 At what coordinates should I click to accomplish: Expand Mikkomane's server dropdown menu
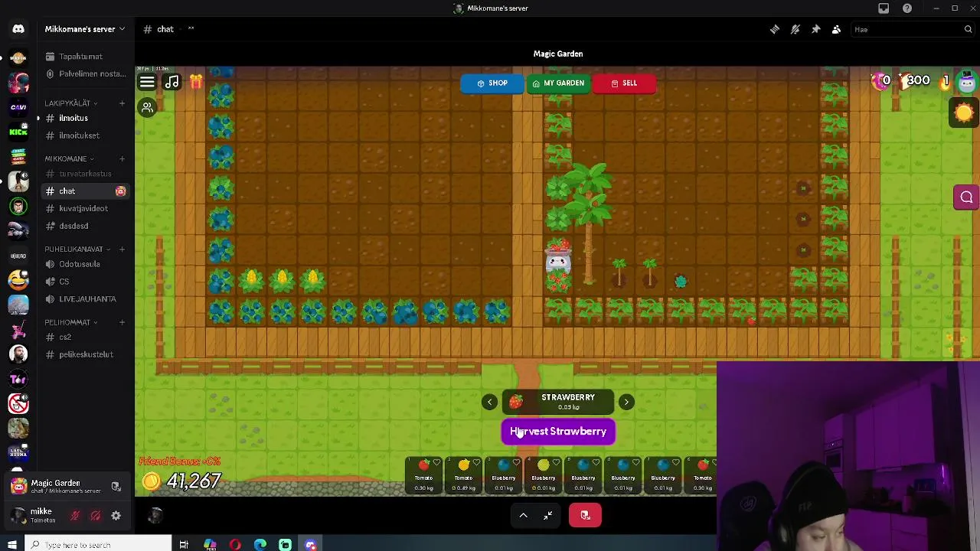coord(84,29)
